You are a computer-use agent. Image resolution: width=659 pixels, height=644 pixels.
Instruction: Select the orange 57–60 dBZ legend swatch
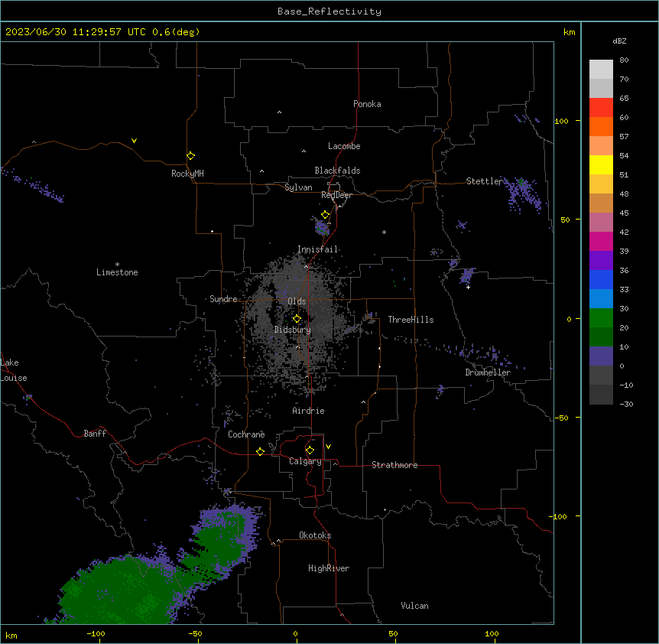tap(601, 126)
